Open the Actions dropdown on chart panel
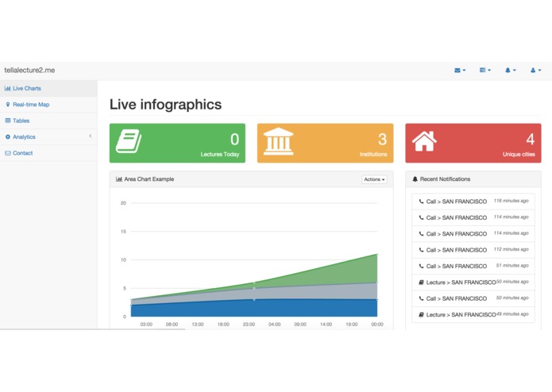This screenshot has width=552, height=392. point(374,179)
